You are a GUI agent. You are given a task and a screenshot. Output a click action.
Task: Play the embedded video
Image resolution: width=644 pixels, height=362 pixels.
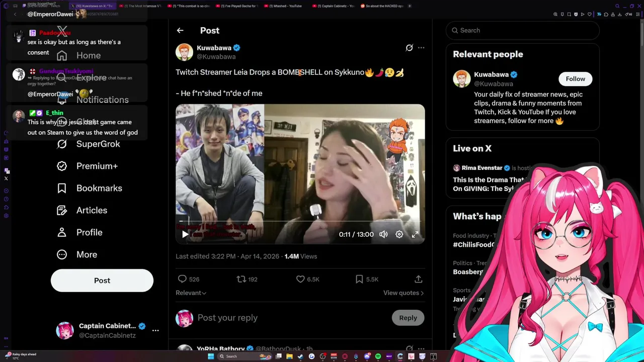[185, 234]
